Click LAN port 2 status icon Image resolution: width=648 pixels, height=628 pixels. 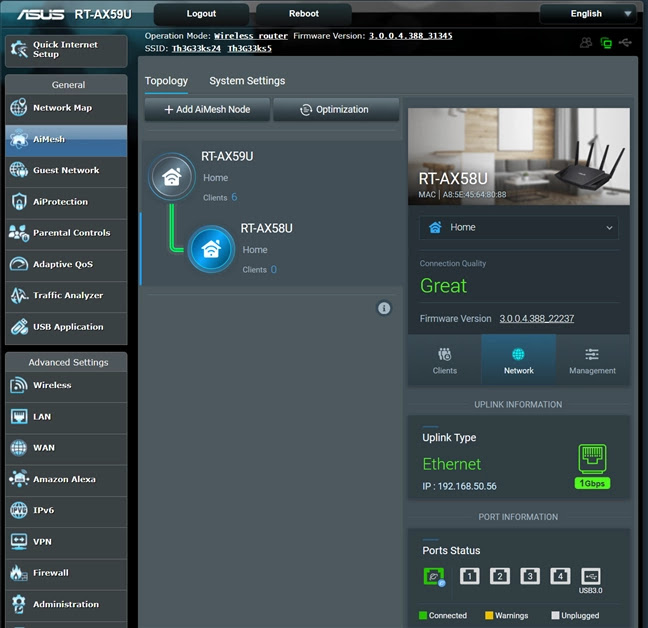pyautogui.click(x=500, y=576)
